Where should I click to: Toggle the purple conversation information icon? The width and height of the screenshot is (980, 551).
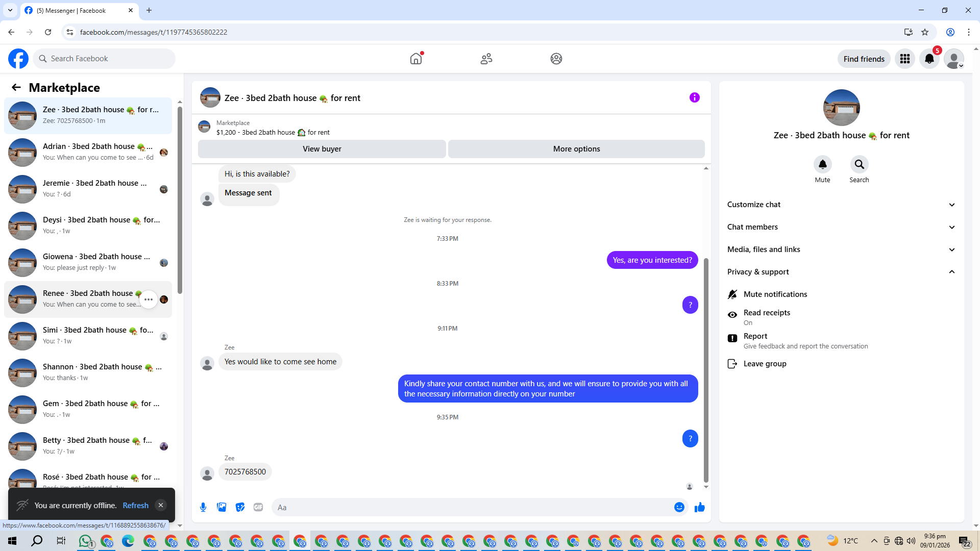(694, 97)
